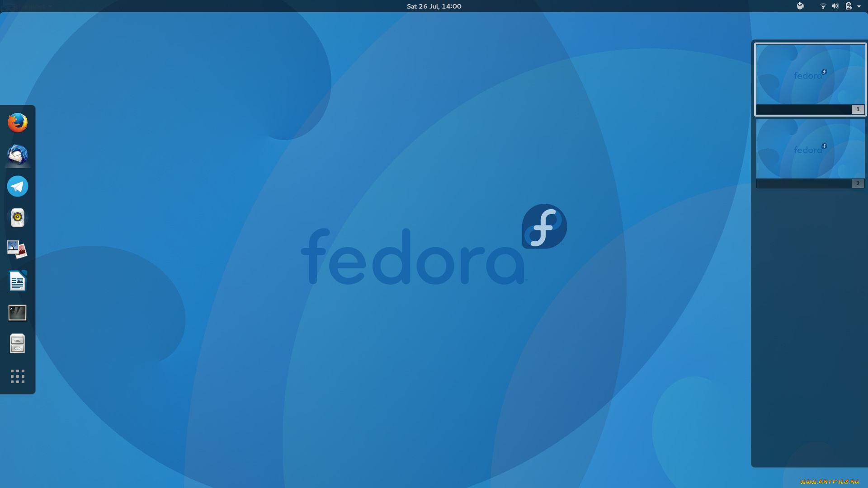Screen dimensions: 868x488
Task: Select the Wi-Fi status indicator
Action: click(x=823, y=6)
